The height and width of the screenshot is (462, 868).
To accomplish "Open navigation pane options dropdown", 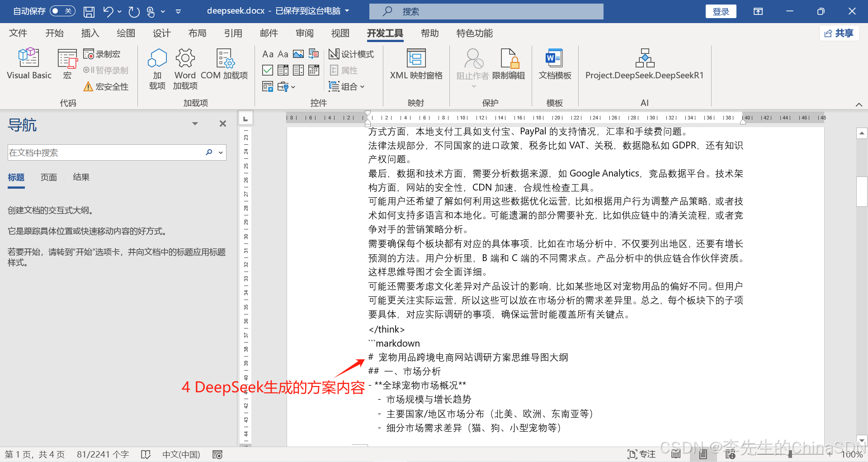I will (195, 124).
